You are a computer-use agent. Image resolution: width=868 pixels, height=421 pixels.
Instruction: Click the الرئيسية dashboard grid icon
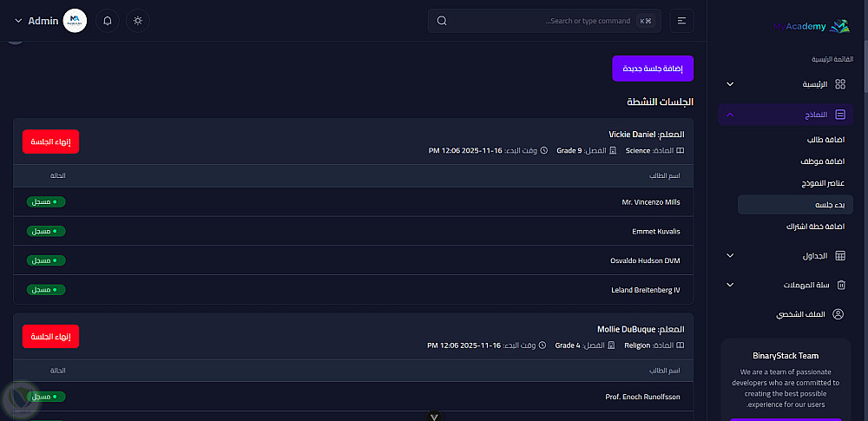(x=839, y=84)
